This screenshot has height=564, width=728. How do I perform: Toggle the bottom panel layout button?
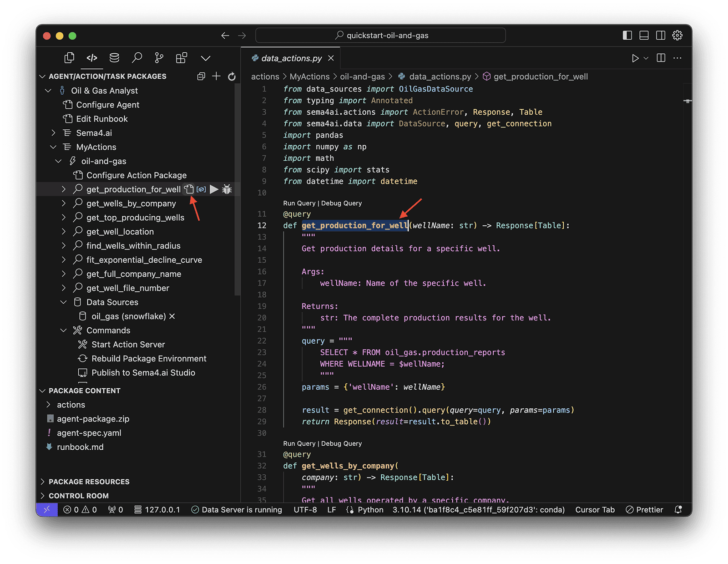point(644,36)
